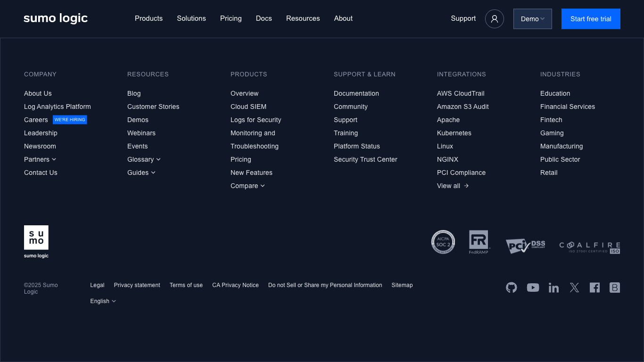Open the PCI Compliance link
Viewport: 644px width, 362px height.
461,173
